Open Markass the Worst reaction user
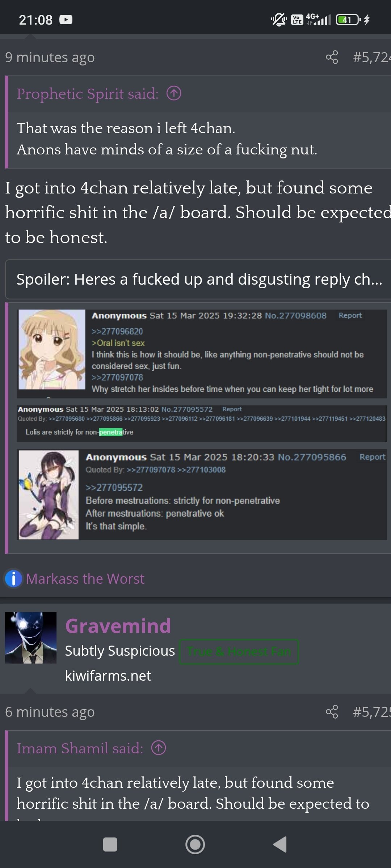Viewport: 391px width, 868px height. tap(85, 579)
